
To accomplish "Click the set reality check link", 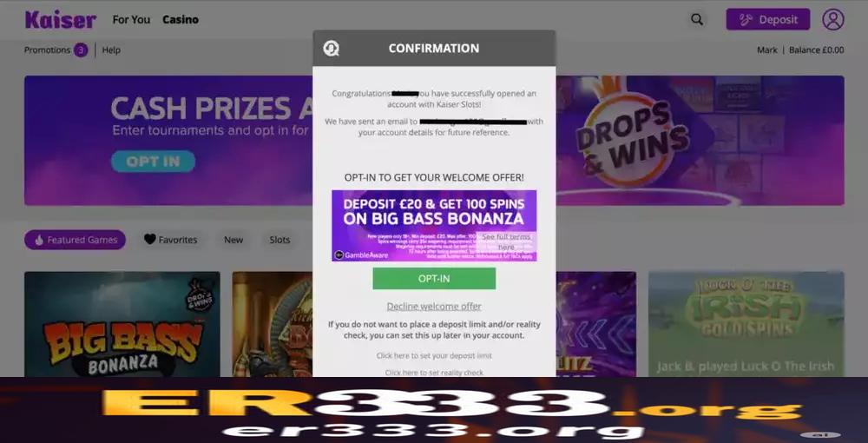I will [x=434, y=373].
